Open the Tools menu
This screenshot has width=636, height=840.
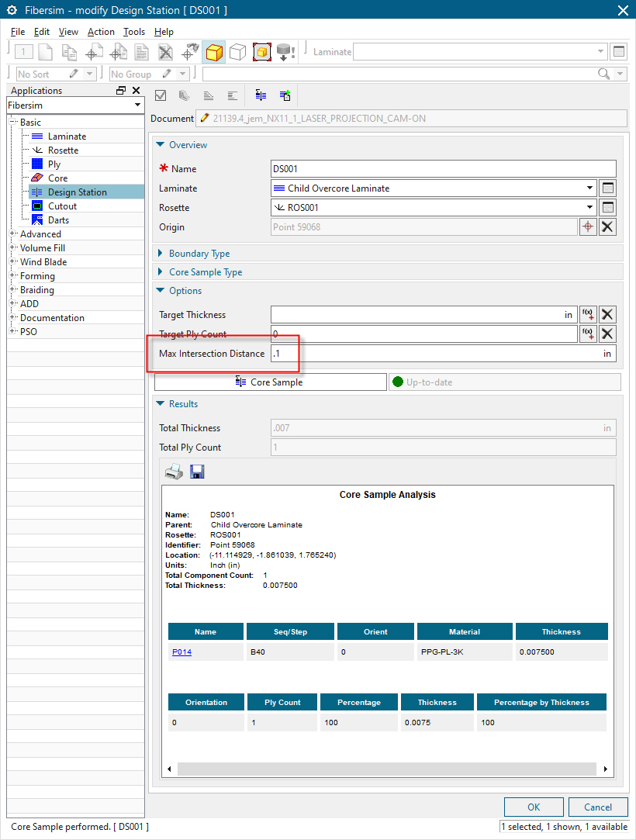click(x=134, y=32)
